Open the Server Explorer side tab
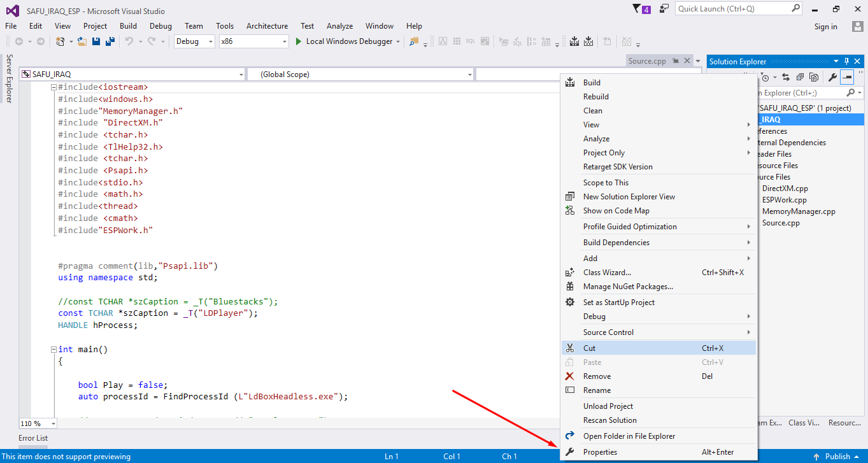 (x=10, y=78)
